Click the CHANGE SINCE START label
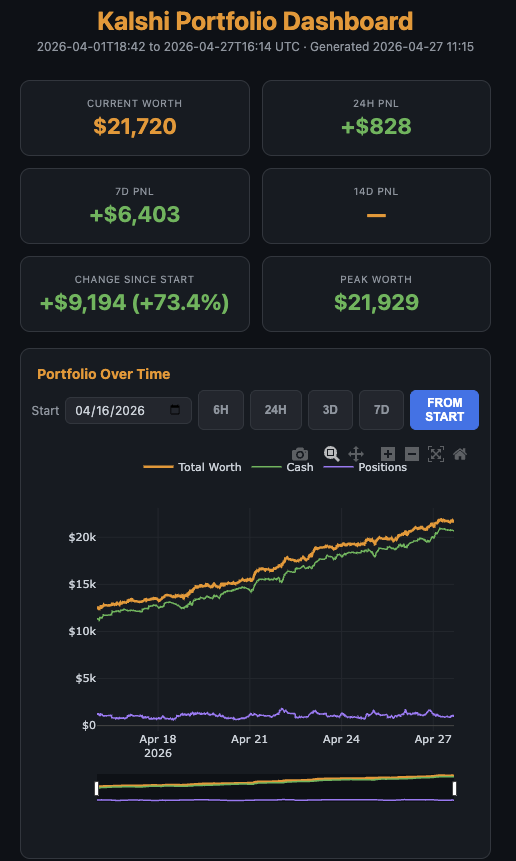Image resolution: width=516 pixels, height=861 pixels. click(x=134, y=279)
